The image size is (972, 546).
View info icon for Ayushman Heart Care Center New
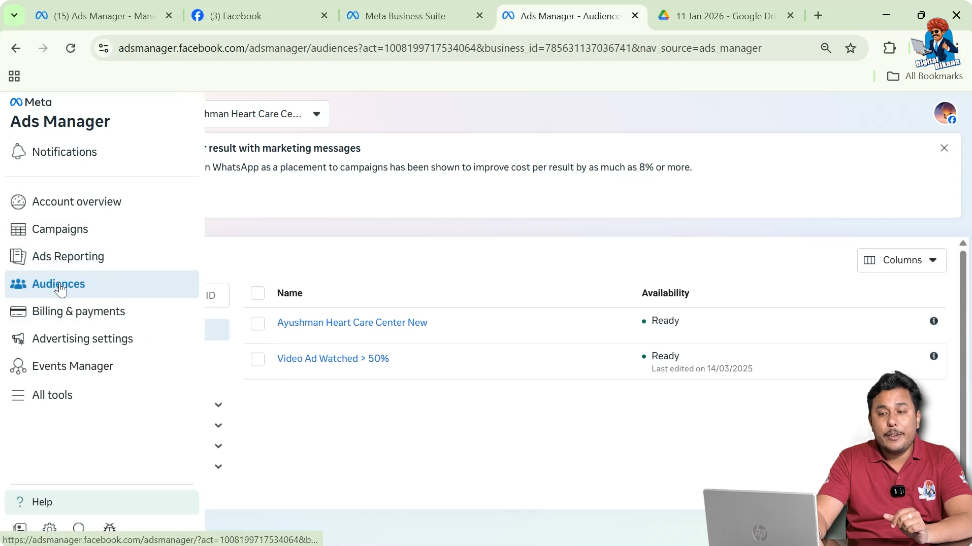(934, 321)
